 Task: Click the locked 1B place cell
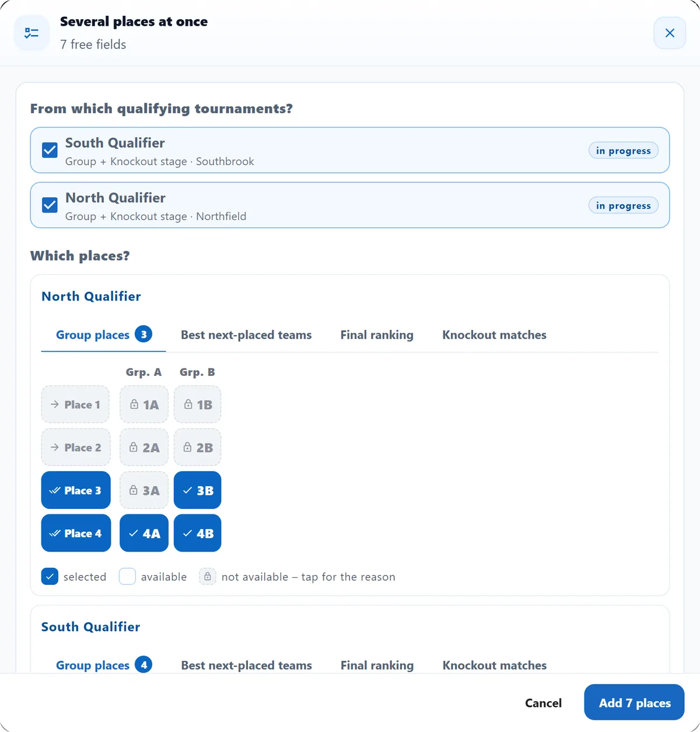[198, 405]
